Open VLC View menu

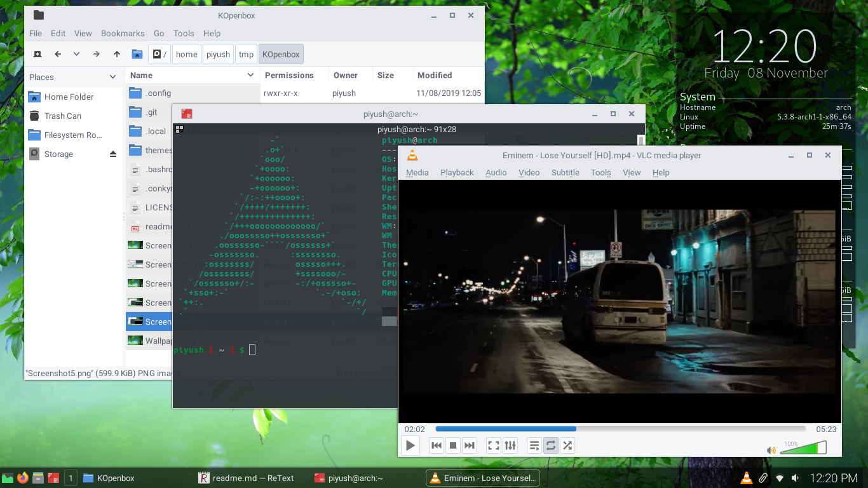[632, 172]
